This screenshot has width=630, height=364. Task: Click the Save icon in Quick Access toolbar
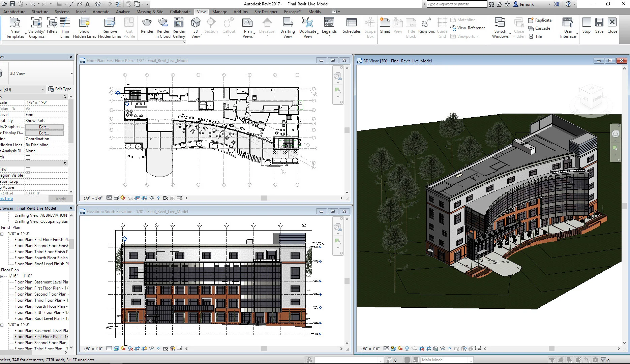pyautogui.click(x=12, y=4)
